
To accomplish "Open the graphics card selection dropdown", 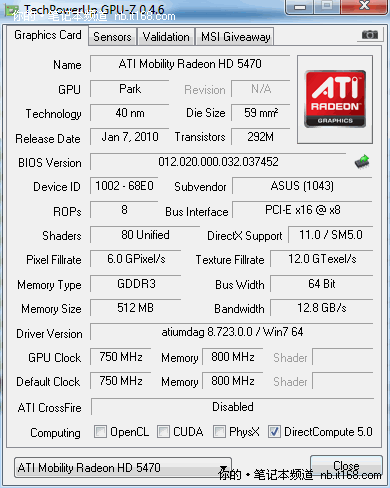I will tap(123, 467).
